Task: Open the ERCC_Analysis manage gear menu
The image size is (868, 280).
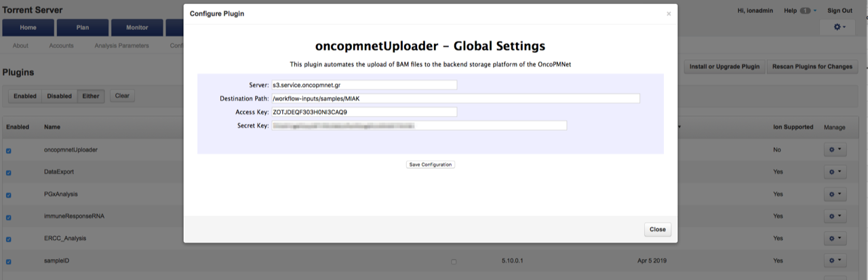Action: [835, 239]
